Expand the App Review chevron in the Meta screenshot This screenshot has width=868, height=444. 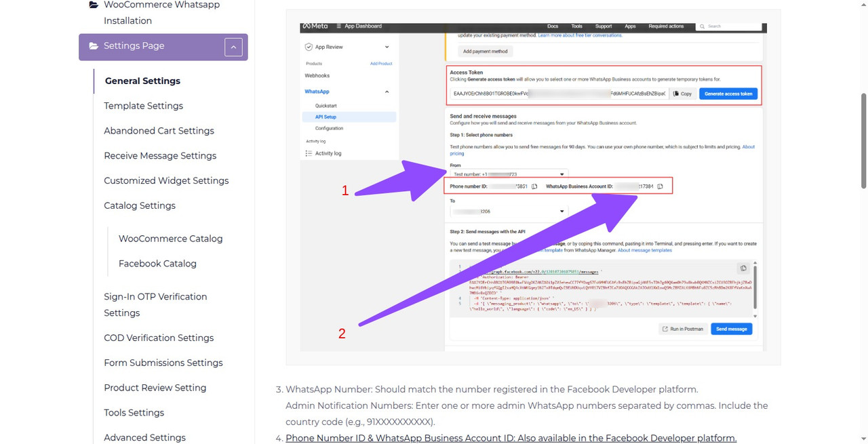tap(387, 47)
